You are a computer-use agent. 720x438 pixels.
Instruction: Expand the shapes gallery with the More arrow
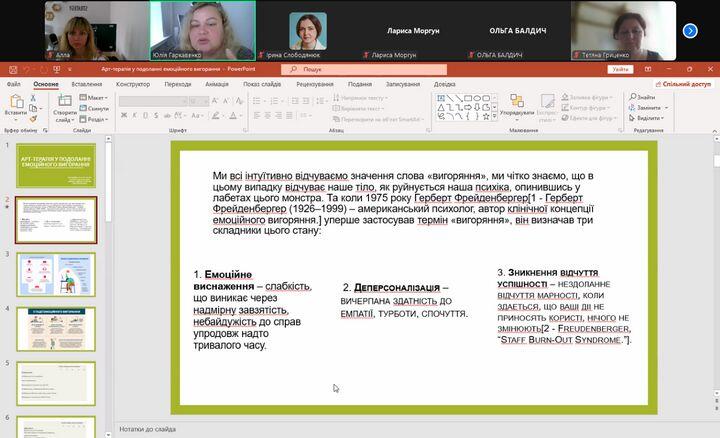click(495, 117)
